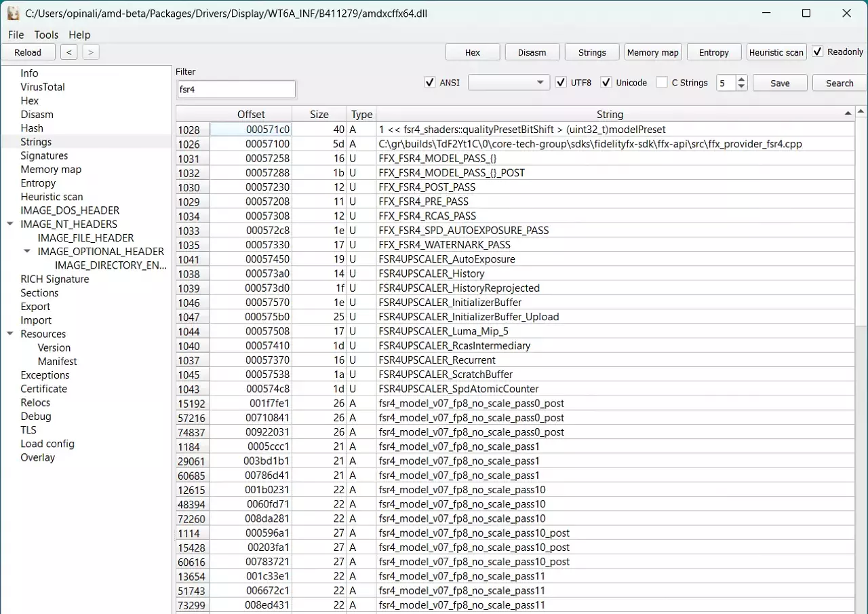Select Export in the sidebar tree
Screen dimensions: 868x614
(35, 306)
